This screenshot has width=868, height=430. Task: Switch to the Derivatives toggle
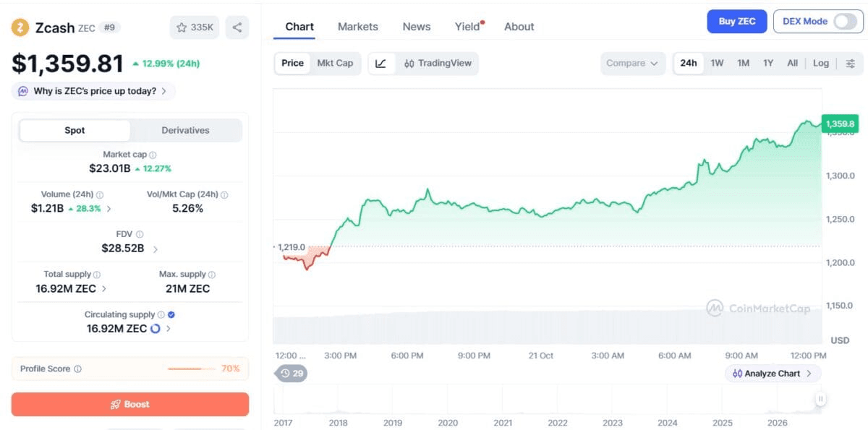[185, 131]
